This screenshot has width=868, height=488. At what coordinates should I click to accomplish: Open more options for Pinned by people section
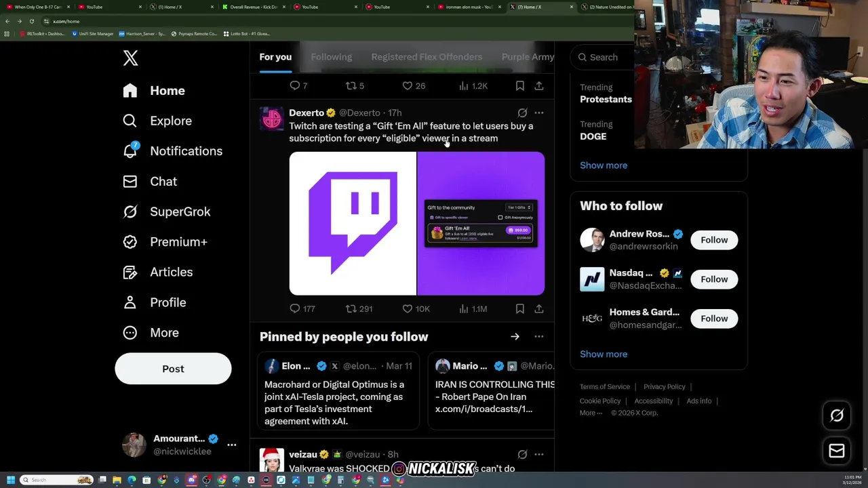tap(538, 337)
